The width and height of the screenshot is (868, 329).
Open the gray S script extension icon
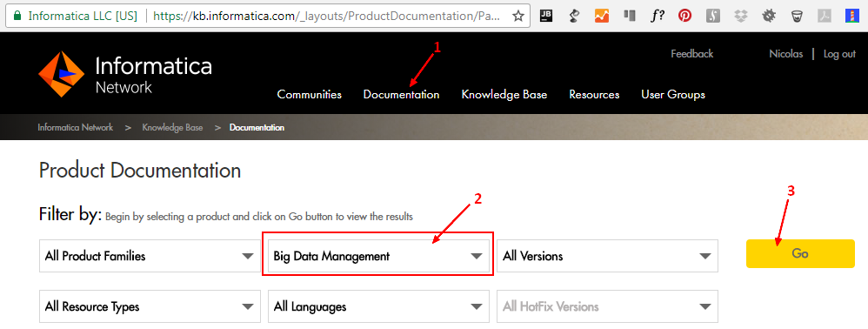click(713, 16)
